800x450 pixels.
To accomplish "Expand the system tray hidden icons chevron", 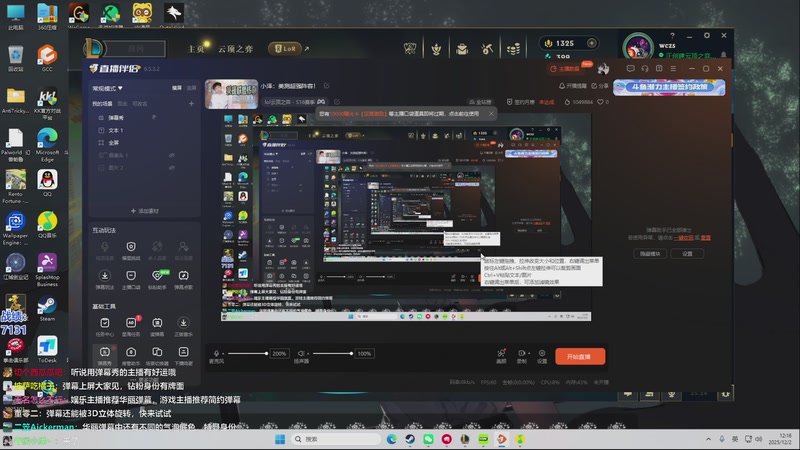I will (x=708, y=439).
